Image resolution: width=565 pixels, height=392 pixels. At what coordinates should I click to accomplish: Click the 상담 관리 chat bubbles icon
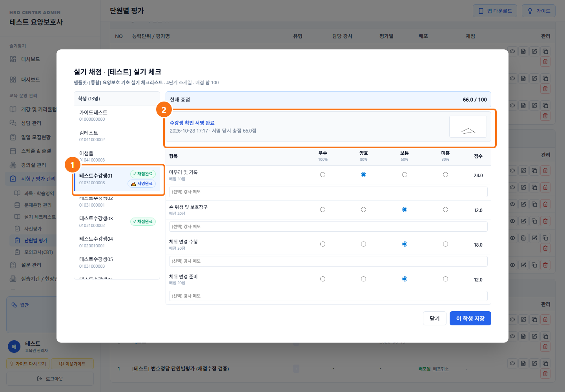pyautogui.click(x=13, y=123)
